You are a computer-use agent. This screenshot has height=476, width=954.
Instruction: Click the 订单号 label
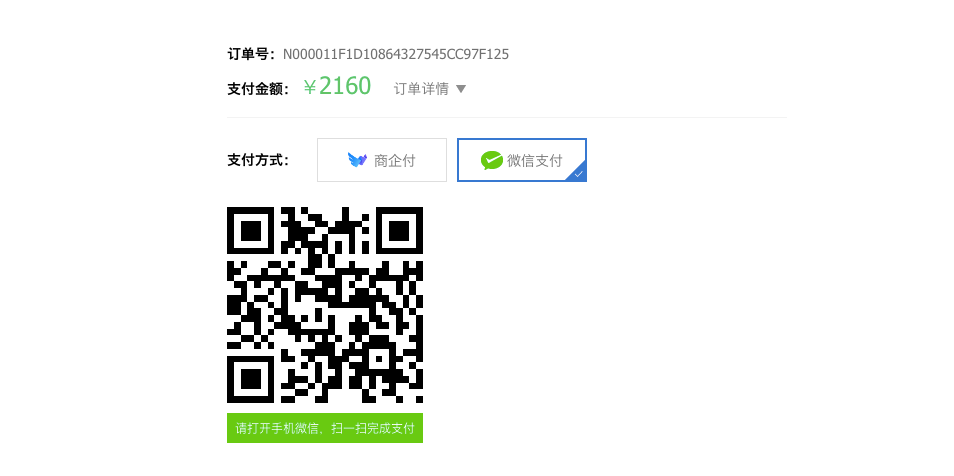coord(251,54)
